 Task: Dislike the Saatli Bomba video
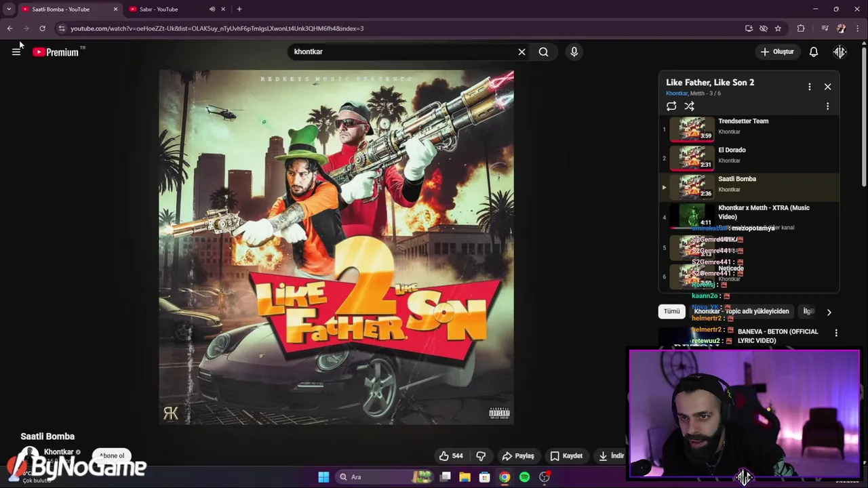tap(481, 456)
